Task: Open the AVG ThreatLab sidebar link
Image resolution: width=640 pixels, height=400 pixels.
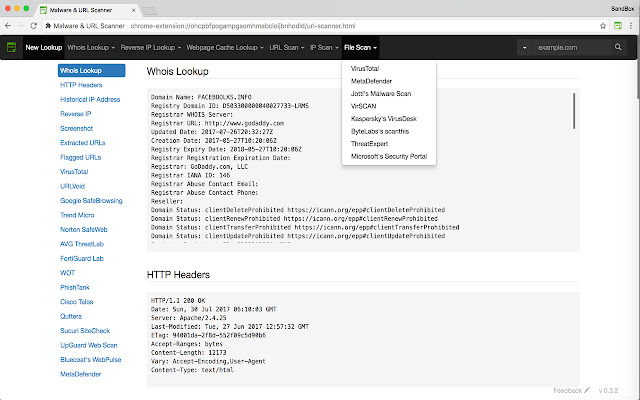Action: pos(82,244)
